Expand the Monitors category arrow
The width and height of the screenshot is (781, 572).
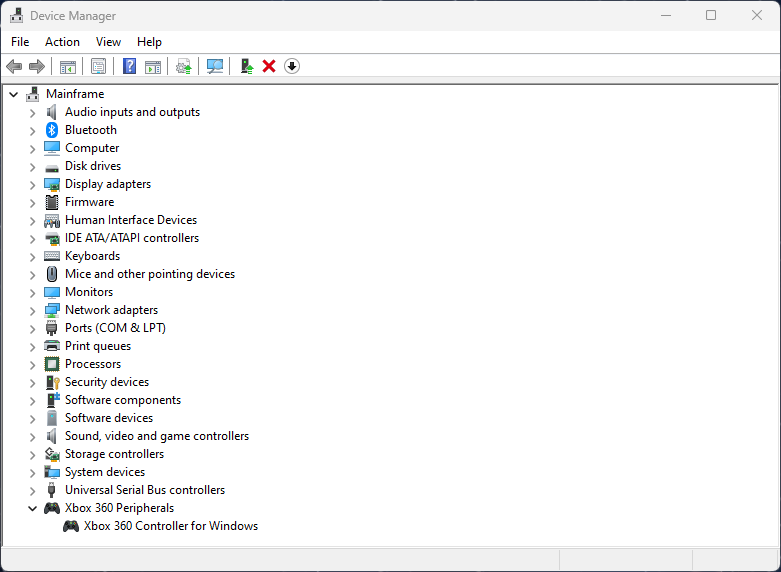[x=32, y=293]
